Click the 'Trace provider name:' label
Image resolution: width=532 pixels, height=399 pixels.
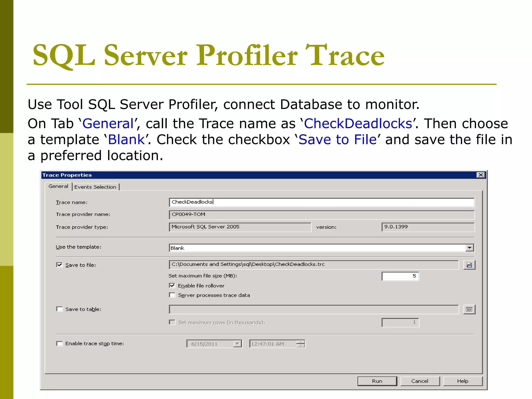point(83,214)
